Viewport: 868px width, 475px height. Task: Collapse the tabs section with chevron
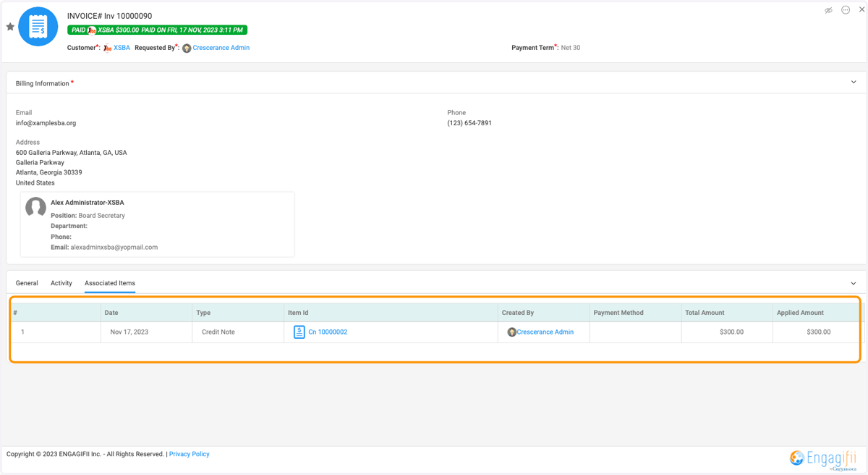coord(854,283)
